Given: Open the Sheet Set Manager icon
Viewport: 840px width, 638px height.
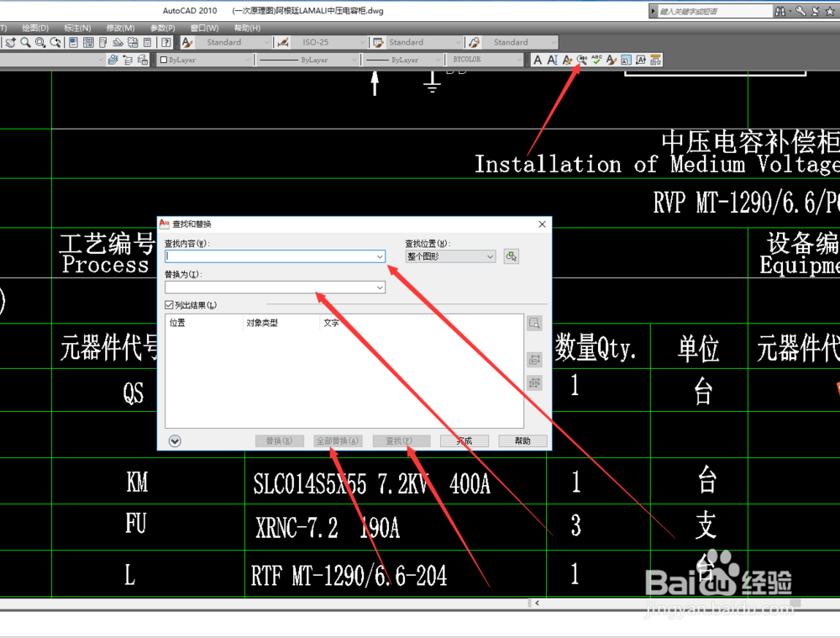Looking at the screenshot, I should [118, 42].
